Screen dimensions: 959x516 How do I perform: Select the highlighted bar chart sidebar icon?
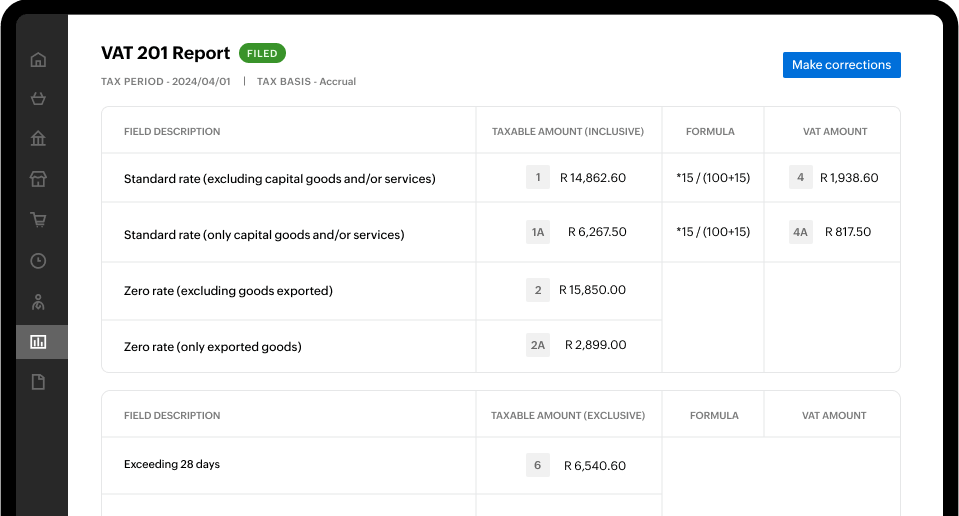[x=38, y=342]
